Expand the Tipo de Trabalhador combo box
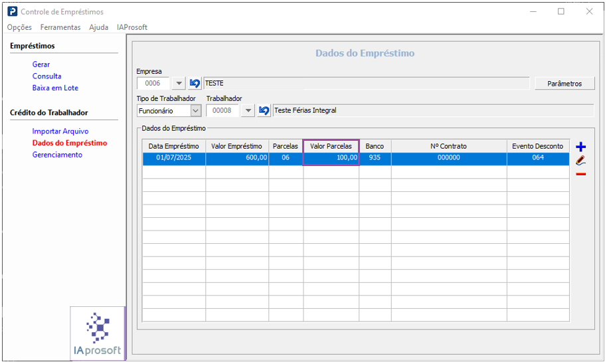The width and height of the screenshot is (607, 364). point(196,111)
